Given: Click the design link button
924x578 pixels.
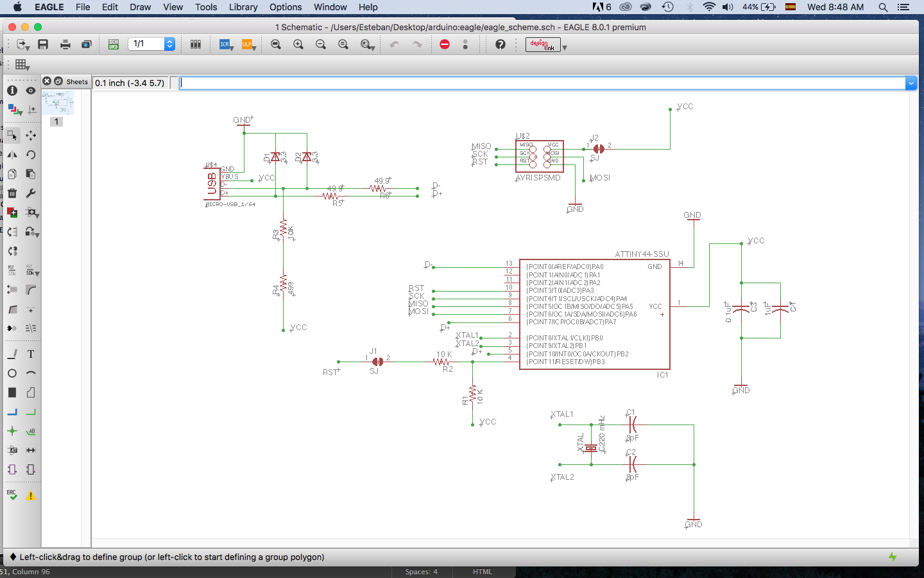Looking at the screenshot, I should pos(543,44).
